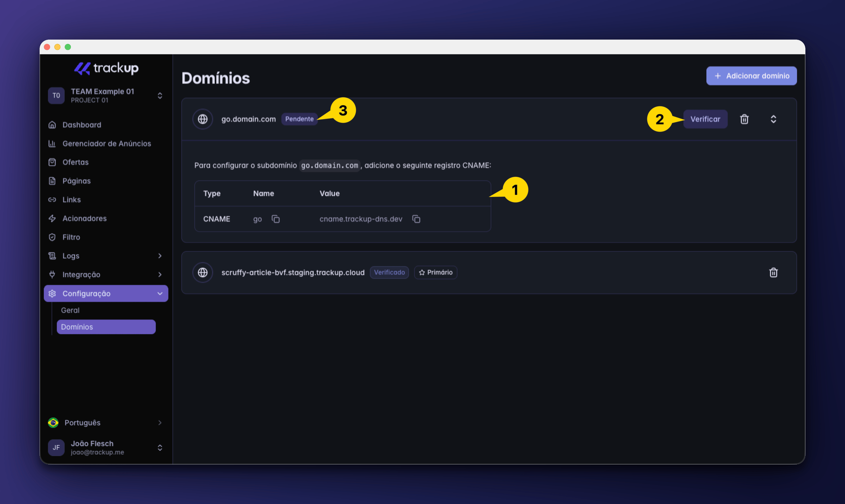Screen dimensions: 845x504
Task: Collapse the Configuração section
Action: (160, 293)
